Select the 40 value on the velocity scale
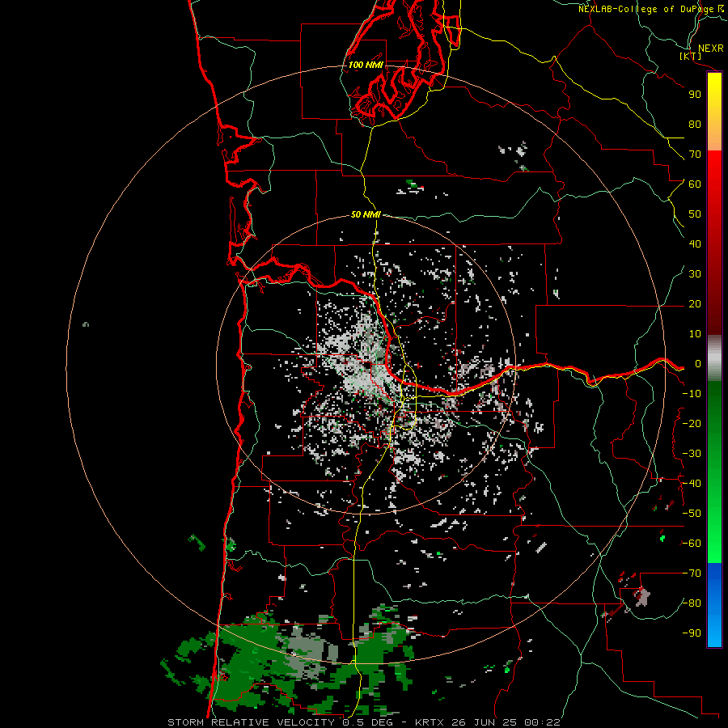This screenshot has width=728, height=728. (x=695, y=243)
